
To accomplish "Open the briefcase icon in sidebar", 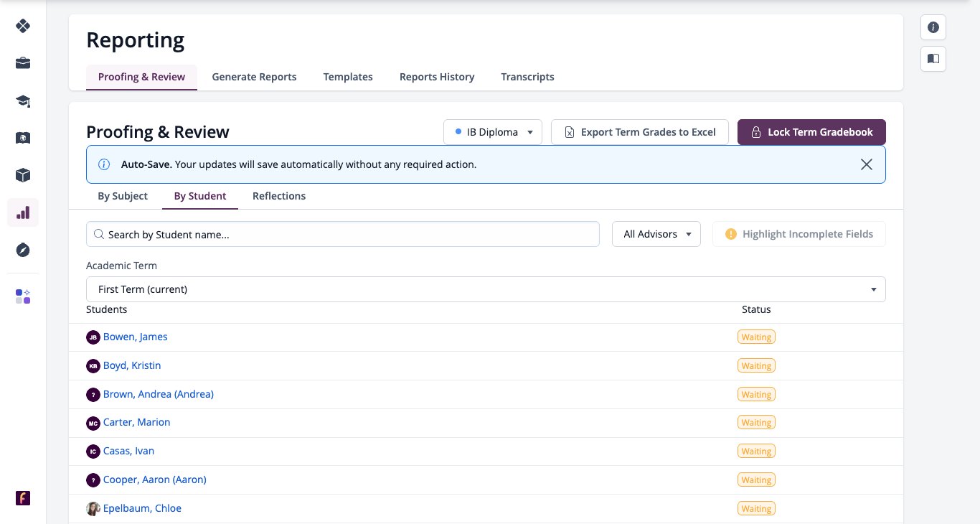I will tap(23, 63).
